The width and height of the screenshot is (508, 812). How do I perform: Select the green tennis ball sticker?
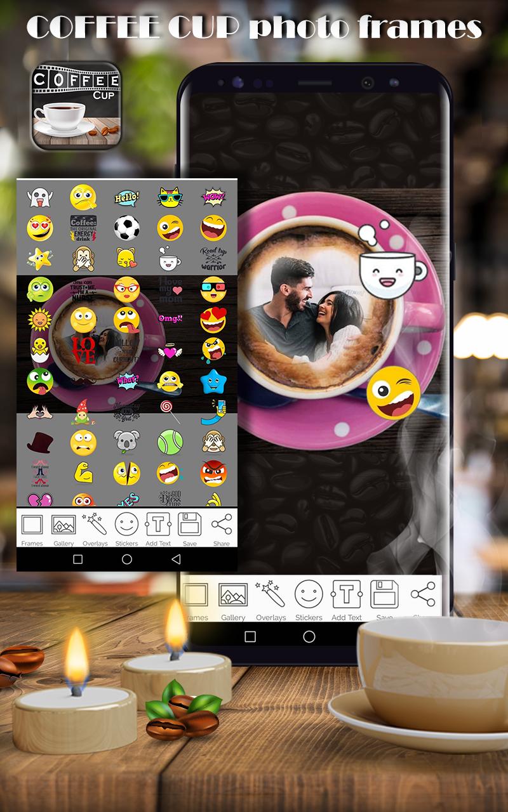[170, 442]
